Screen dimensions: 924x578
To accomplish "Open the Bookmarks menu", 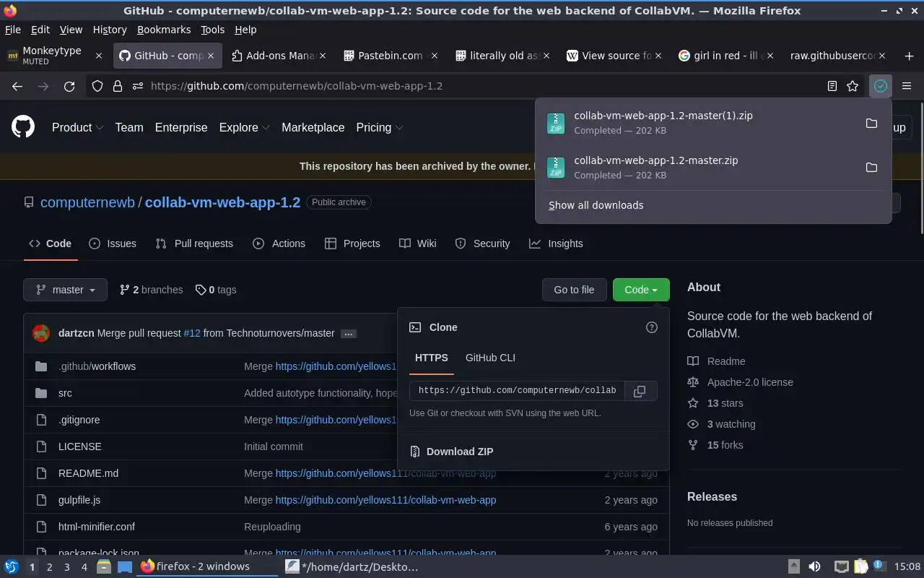I will point(164,30).
